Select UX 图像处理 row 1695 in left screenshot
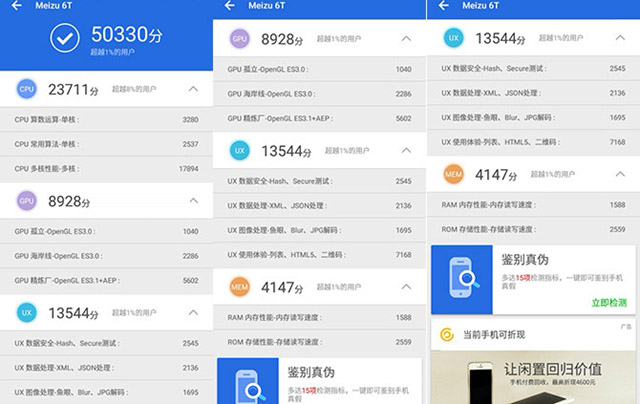Image resolution: width=640 pixels, height=404 pixels. coord(107,392)
